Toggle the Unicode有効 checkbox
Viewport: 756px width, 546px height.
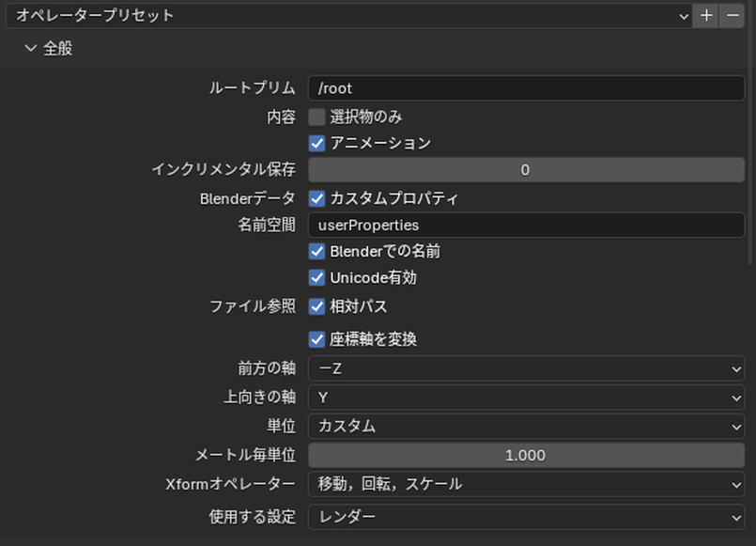pyautogui.click(x=316, y=278)
